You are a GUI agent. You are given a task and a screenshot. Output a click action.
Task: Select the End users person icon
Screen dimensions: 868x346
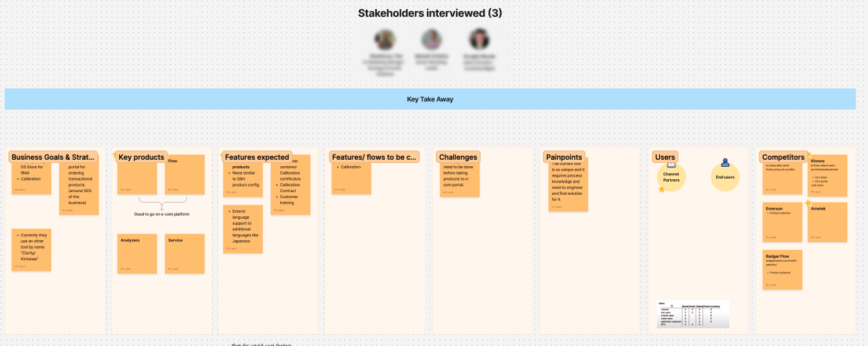point(725,163)
